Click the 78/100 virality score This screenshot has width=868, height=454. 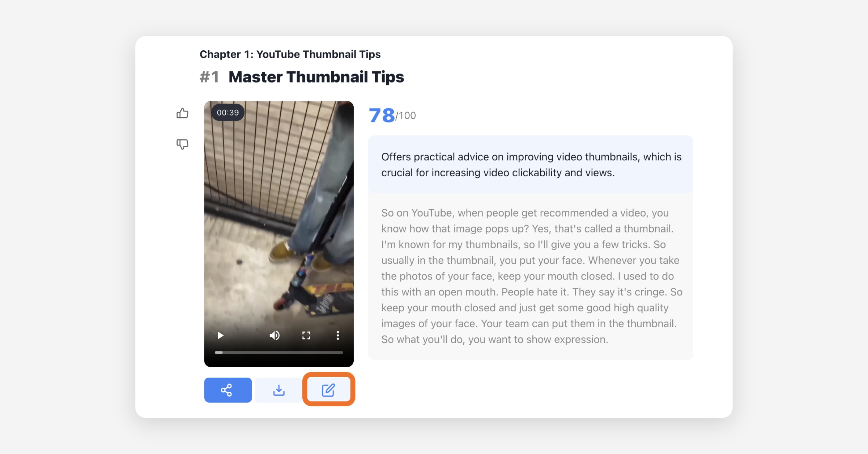coord(392,115)
